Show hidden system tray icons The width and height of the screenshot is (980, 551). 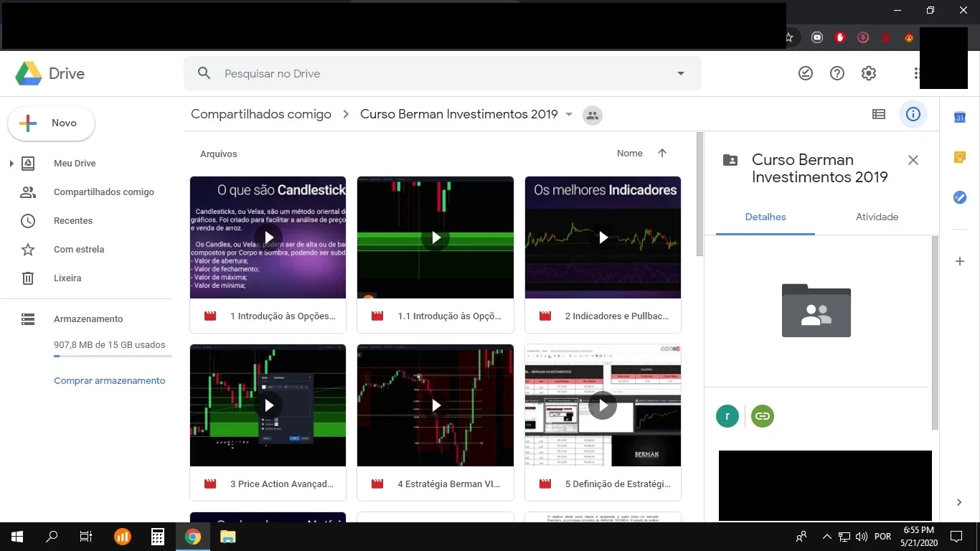pos(826,537)
